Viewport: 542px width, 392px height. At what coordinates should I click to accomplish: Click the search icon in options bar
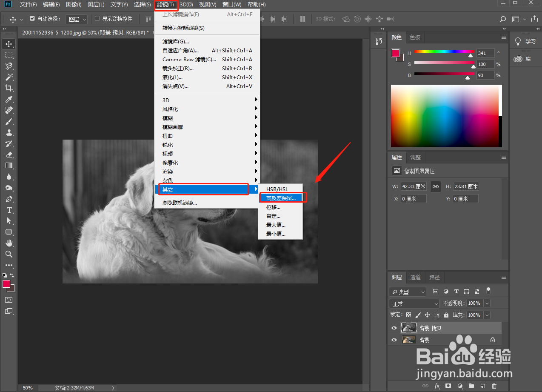click(503, 19)
